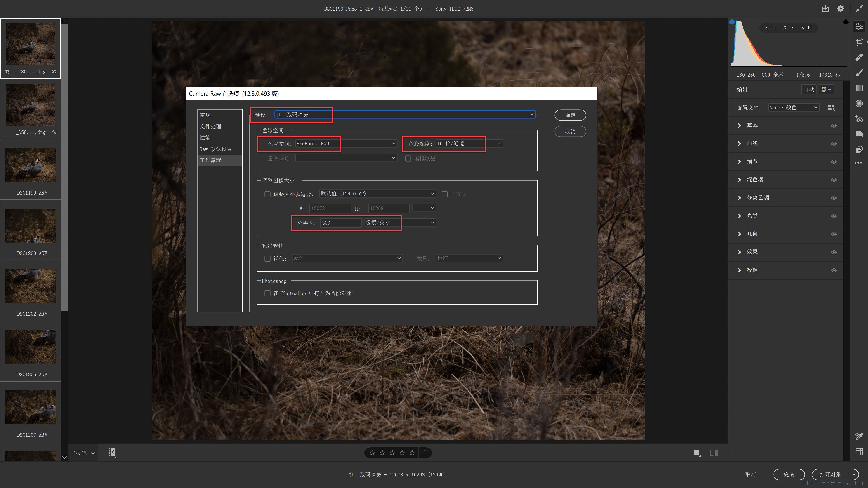Hide the 曲线 panel with eye icon

tap(834, 144)
